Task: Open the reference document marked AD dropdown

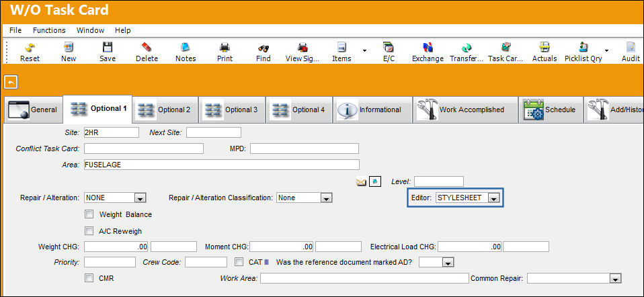Action: 447,262
